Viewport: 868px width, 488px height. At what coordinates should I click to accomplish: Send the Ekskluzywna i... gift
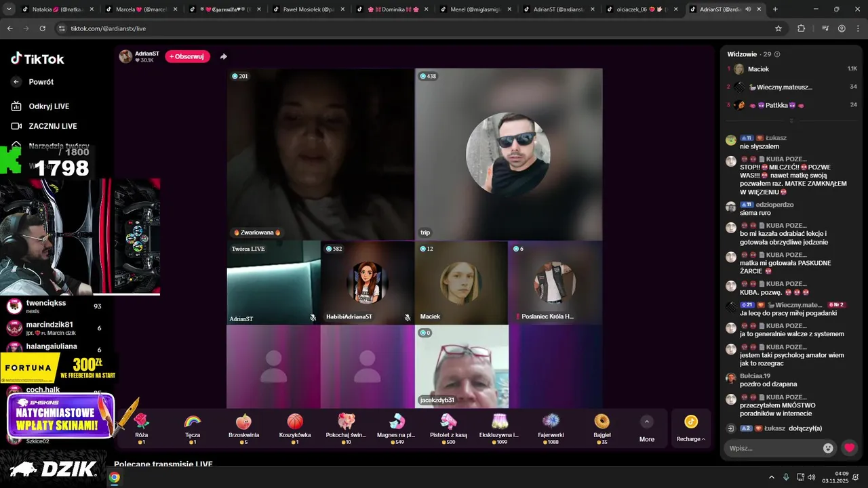click(x=499, y=428)
